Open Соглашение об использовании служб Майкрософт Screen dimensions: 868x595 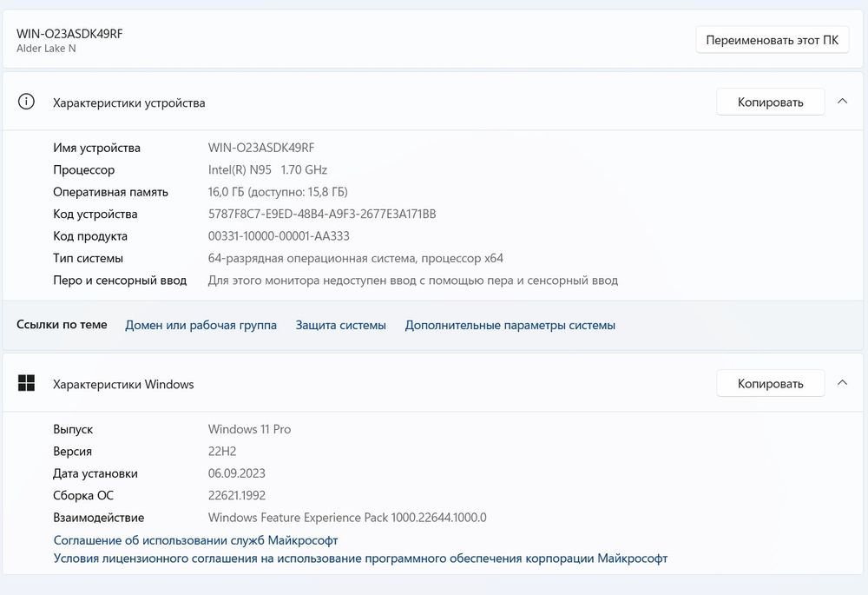tap(195, 540)
